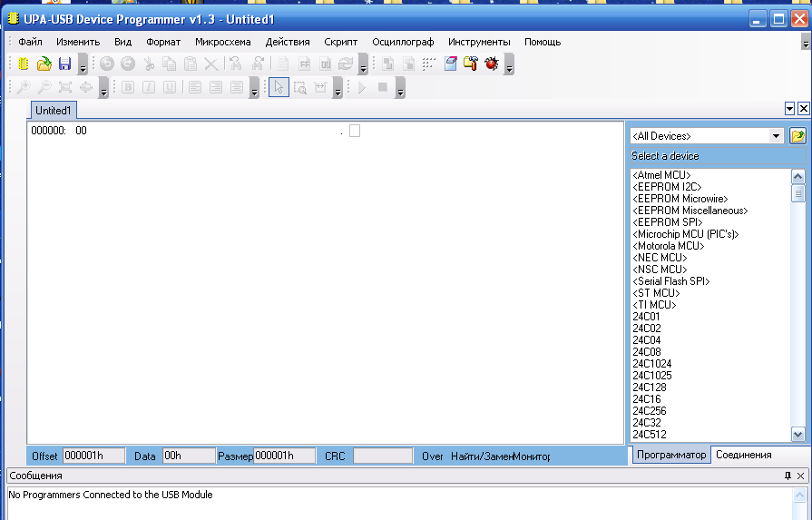Expand zoom toolbar options arrow
The height and width of the screenshot is (520, 812).
click(x=103, y=87)
